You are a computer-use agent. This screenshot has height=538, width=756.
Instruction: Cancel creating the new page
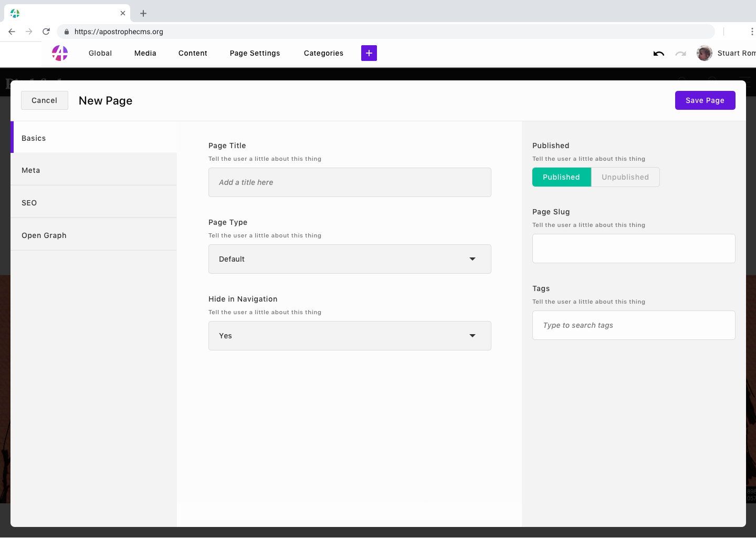point(44,100)
